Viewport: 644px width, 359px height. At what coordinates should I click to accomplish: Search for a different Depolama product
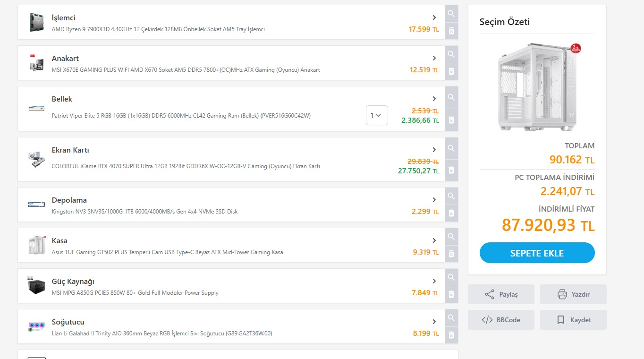coord(451,196)
